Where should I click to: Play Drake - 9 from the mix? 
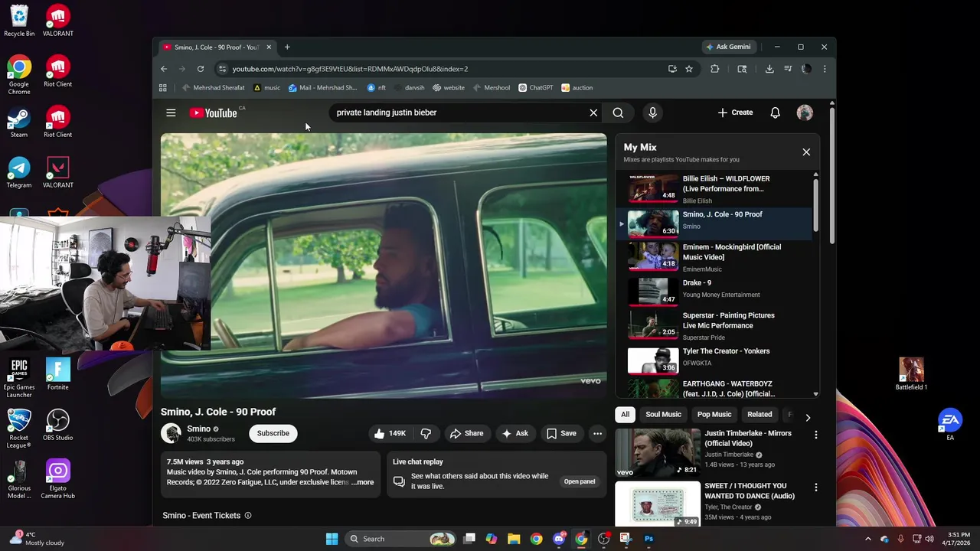(714, 290)
